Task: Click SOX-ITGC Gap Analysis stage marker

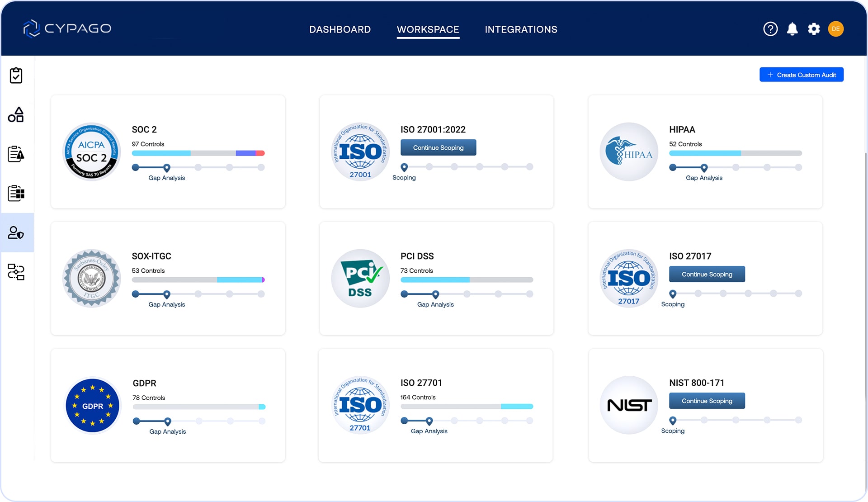Action: [x=167, y=294]
